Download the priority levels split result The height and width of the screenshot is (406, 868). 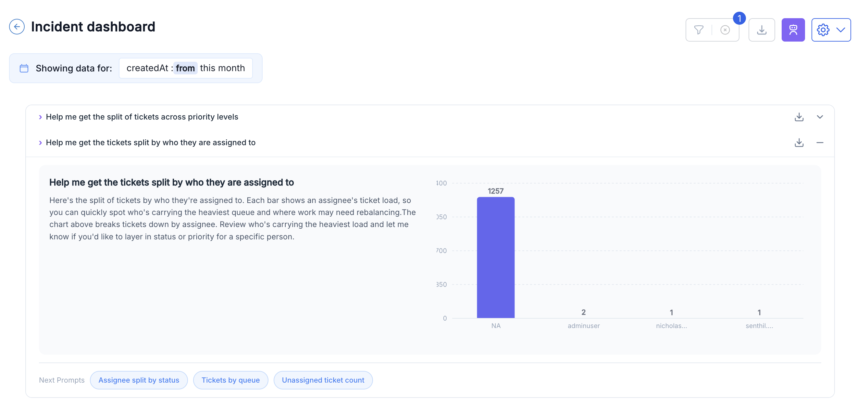click(x=799, y=117)
